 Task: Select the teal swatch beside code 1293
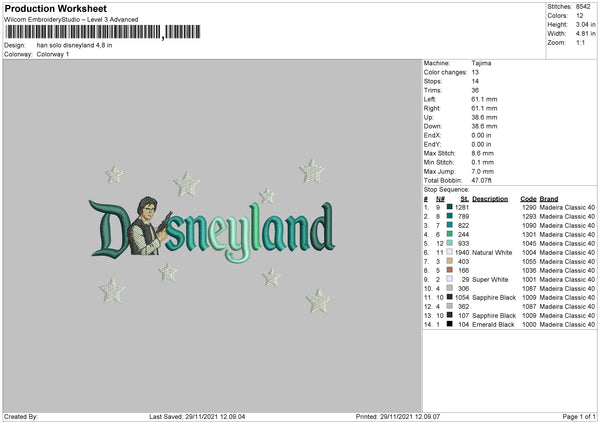pos(450,216)
